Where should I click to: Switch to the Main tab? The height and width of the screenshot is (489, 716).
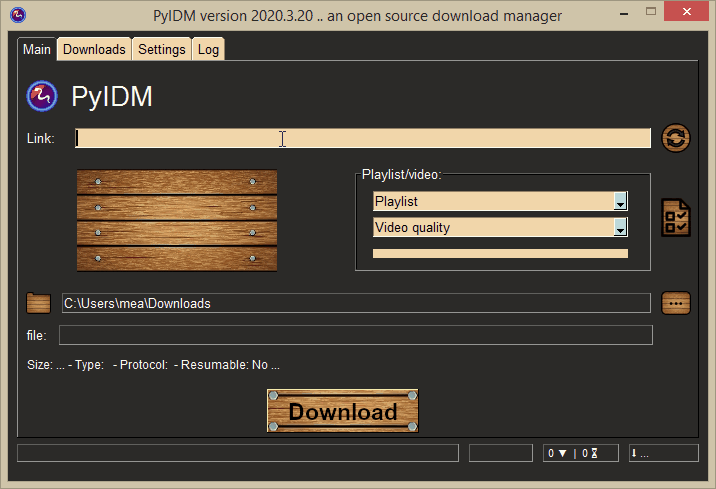point(37,49)
